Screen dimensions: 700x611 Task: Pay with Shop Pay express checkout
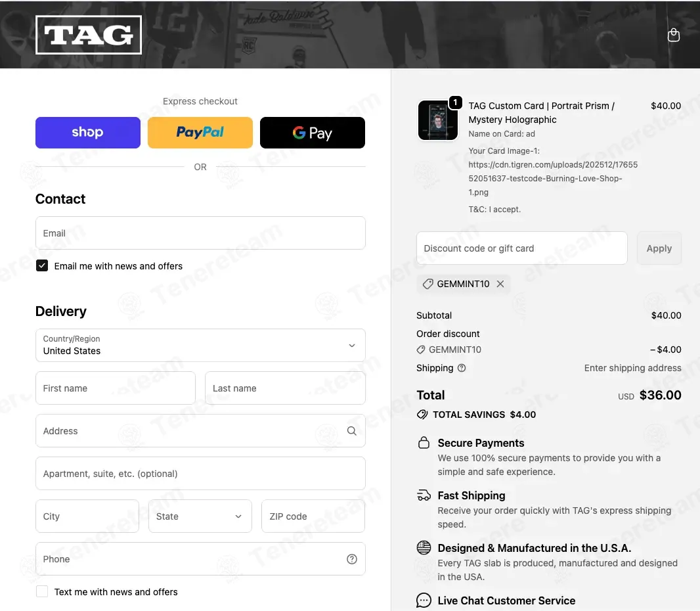click(88, 133)
